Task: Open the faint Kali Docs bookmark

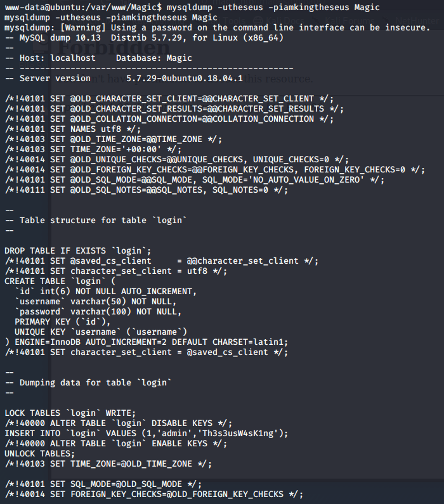Action: (284, 21)
